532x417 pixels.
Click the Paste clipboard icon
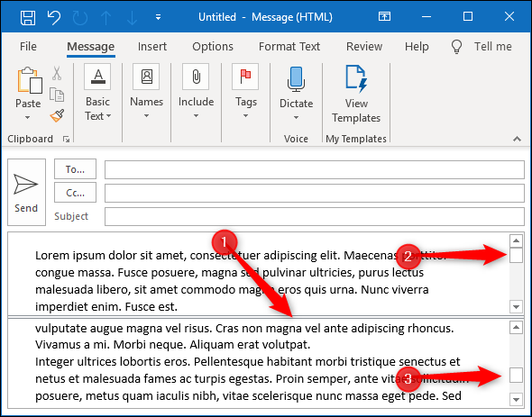(x=30, y=80)
